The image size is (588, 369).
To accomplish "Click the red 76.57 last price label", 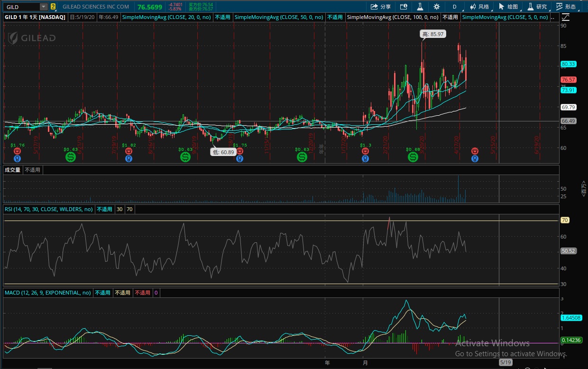I will coord(568,80).
